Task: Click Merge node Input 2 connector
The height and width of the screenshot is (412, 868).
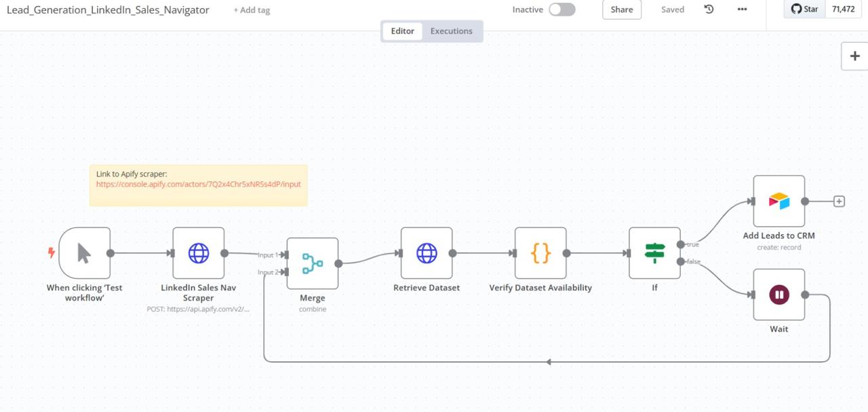Action: coord(285,272)
